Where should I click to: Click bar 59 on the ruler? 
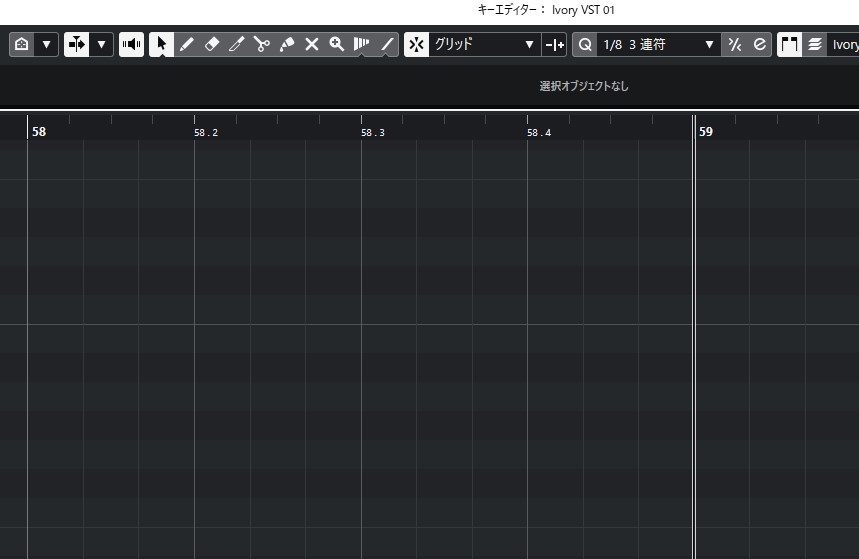click(706, 131)
